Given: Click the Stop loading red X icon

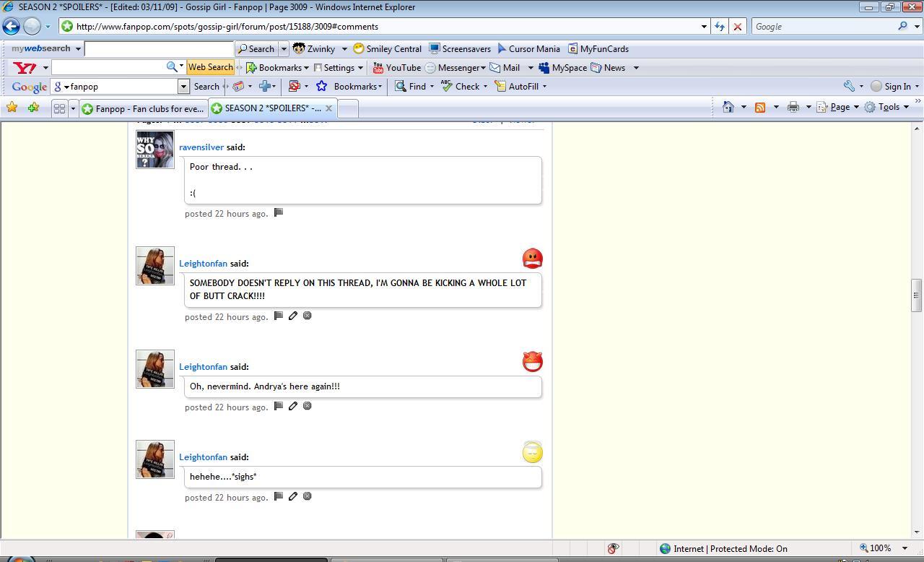Looking at the screenshot, I should point(737,27).
